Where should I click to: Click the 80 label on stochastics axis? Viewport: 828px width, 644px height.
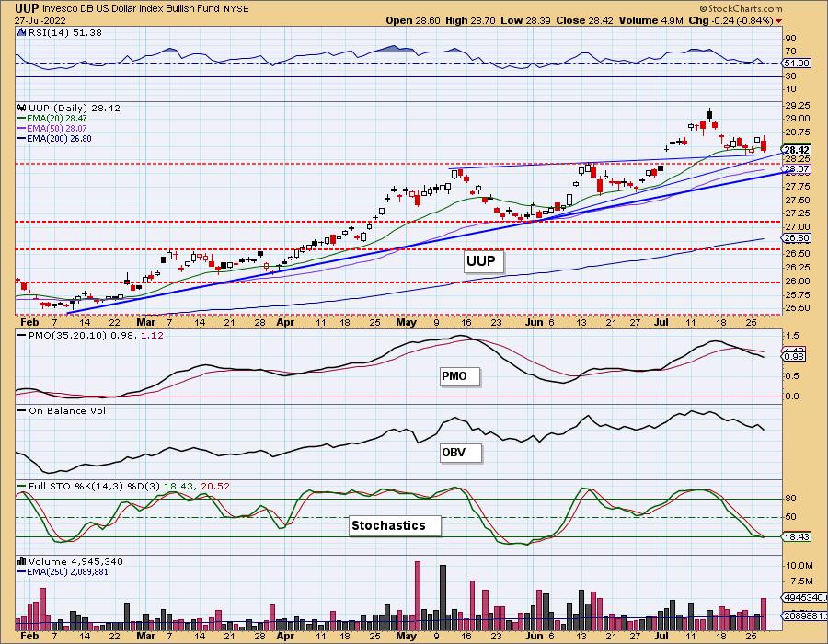(790, 499)
